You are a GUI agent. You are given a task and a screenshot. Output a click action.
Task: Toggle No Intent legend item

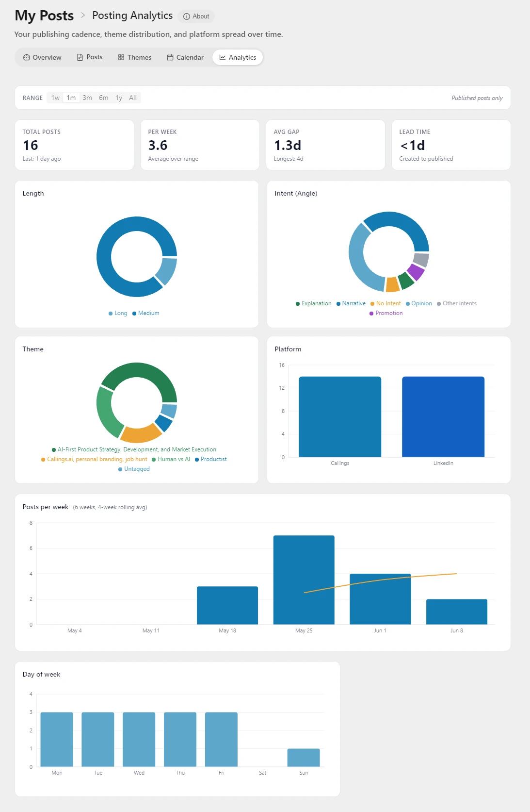[x=385, y=304]
